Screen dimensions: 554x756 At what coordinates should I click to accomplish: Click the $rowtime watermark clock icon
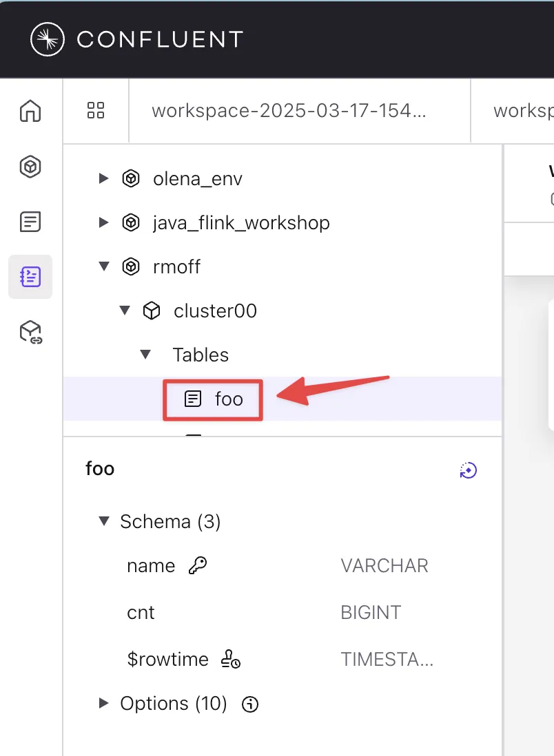pyautogui.click(x=230, y=660)
